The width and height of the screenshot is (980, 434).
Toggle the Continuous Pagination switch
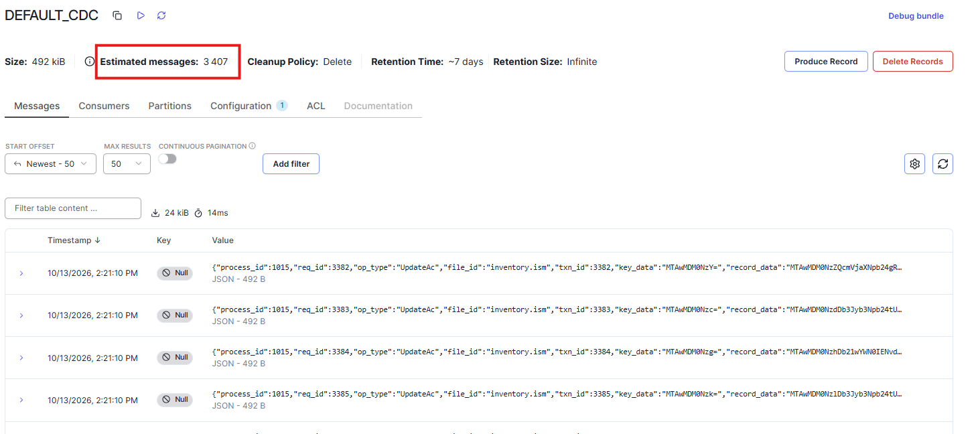pyautogui.click(x=167, y=159)
